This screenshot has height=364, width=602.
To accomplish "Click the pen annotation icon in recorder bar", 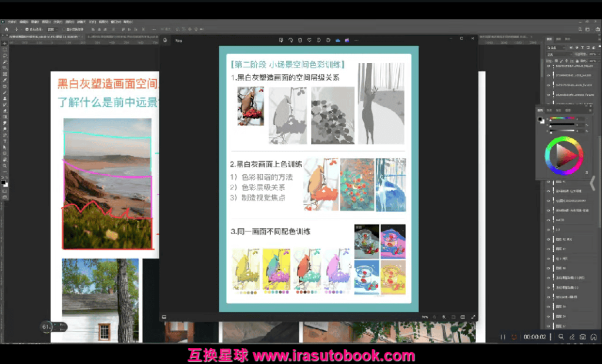I will pos(571,337).
